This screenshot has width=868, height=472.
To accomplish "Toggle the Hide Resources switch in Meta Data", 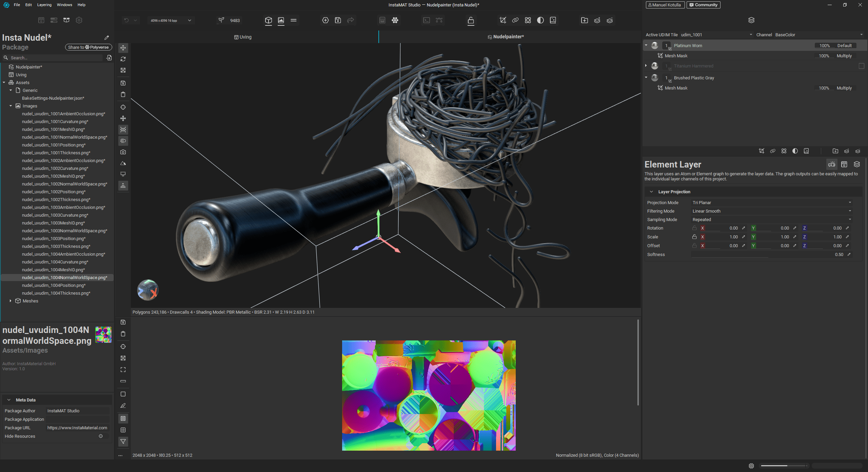I will [x=101, y=436].
